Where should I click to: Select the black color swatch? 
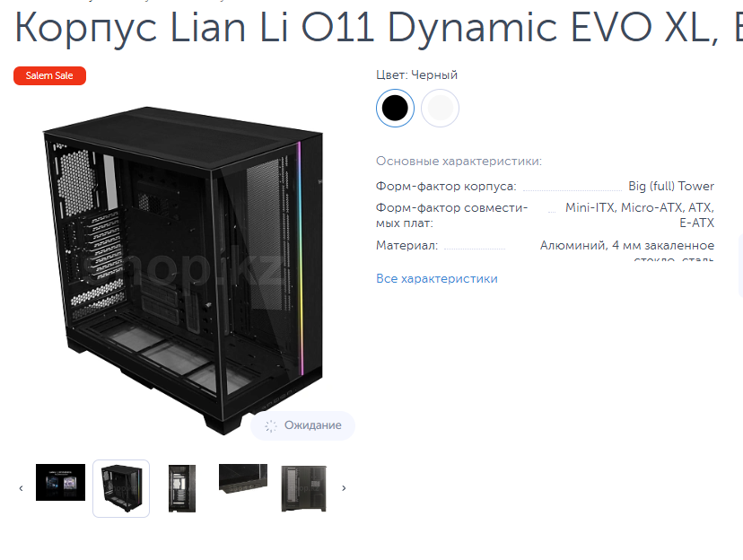pyautogui.click(x=395, y=108)
